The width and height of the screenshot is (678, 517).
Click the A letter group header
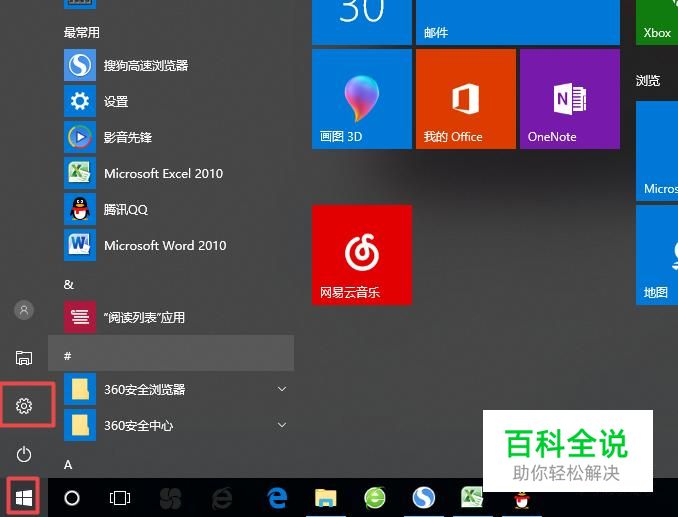click(68, 465)
